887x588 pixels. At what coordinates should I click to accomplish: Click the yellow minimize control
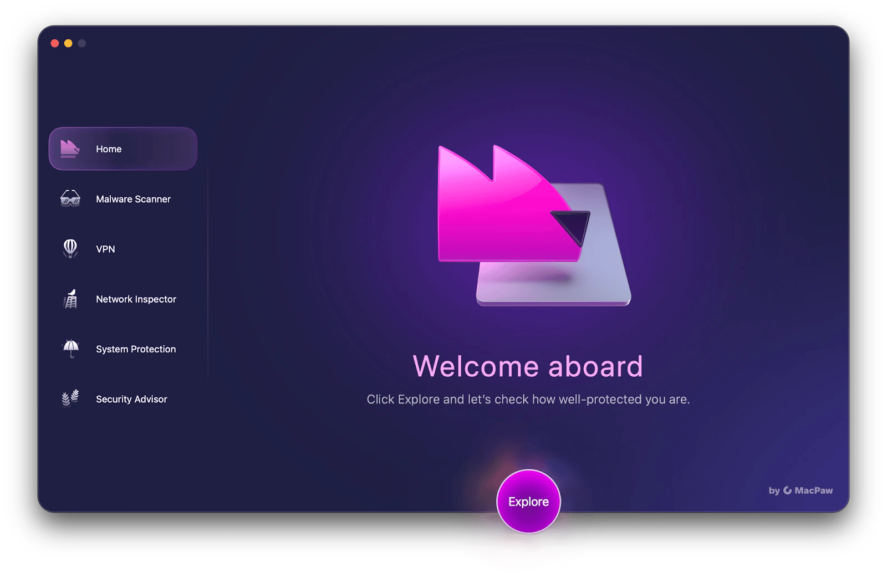68,43
